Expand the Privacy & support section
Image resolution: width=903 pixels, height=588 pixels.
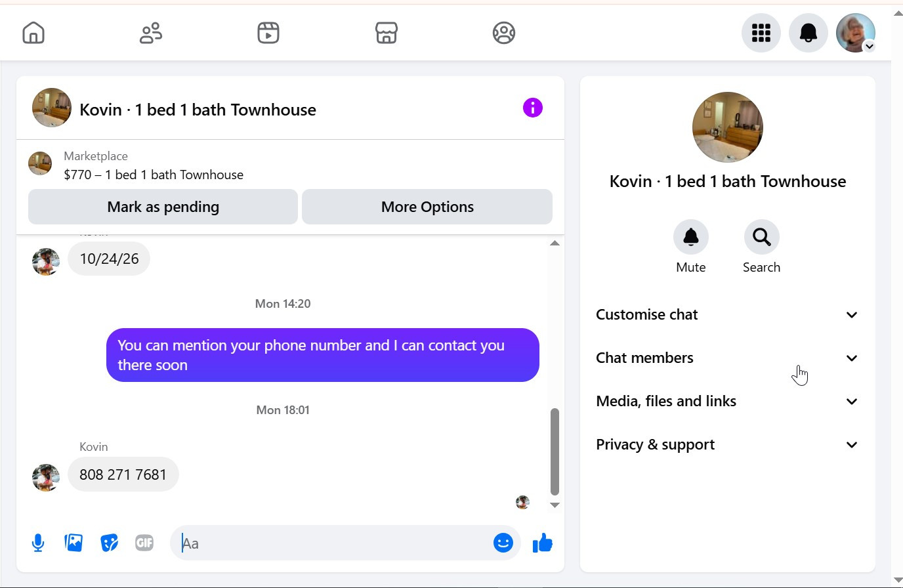(x=727, y=445)
